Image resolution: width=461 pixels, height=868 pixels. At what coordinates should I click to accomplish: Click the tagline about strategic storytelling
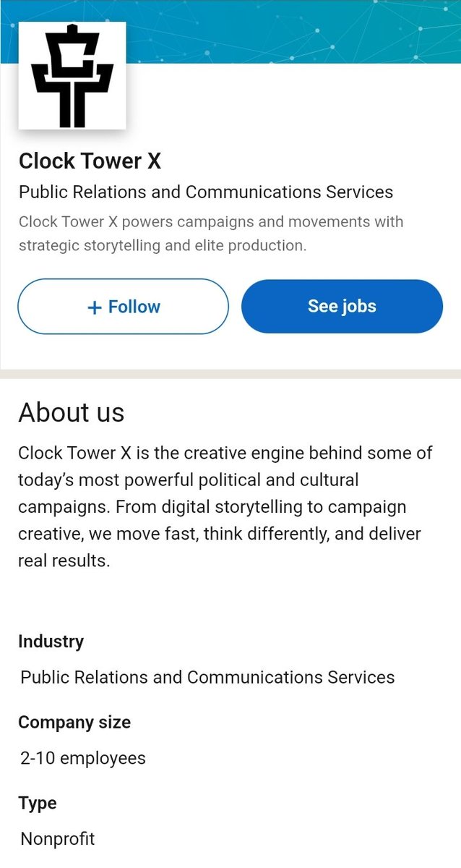(210, 234)
